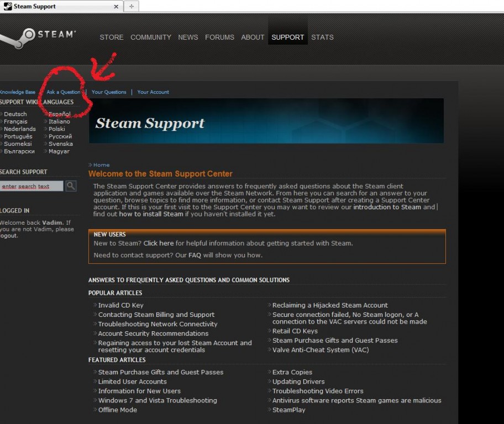Select Deutsch wiki language
This screenshot has width=504, height=424.
coord(15,114)
